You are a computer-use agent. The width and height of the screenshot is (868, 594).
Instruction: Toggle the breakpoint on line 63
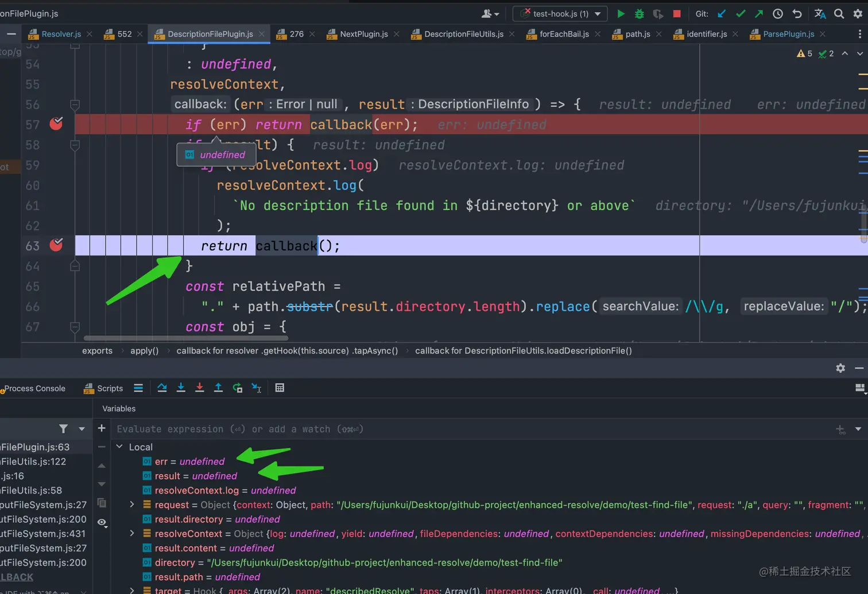[56, 245]
